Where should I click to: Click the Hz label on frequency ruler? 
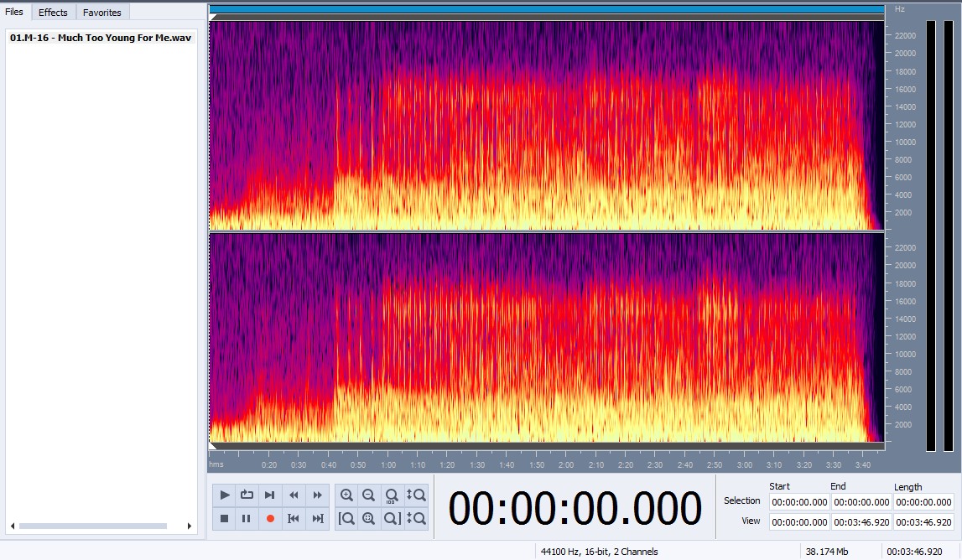pos(899,9)
